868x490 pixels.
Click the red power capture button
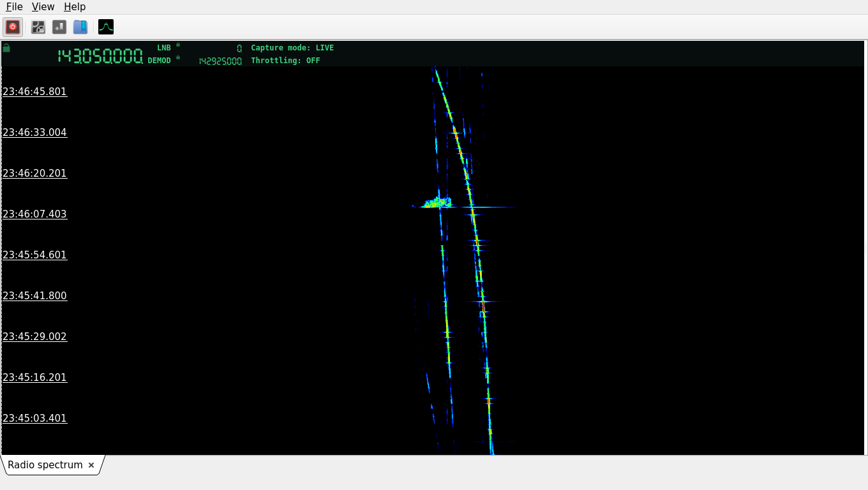pyautogui.click(x=13, y=27)
